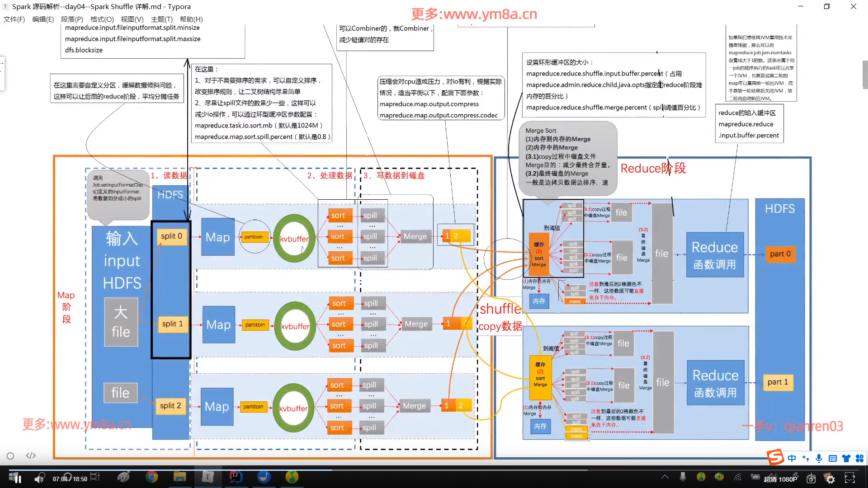This screenshot has width=868, height=488.
Task: Open the Sogou toolbox grid icon
Action: pos(859,458)
